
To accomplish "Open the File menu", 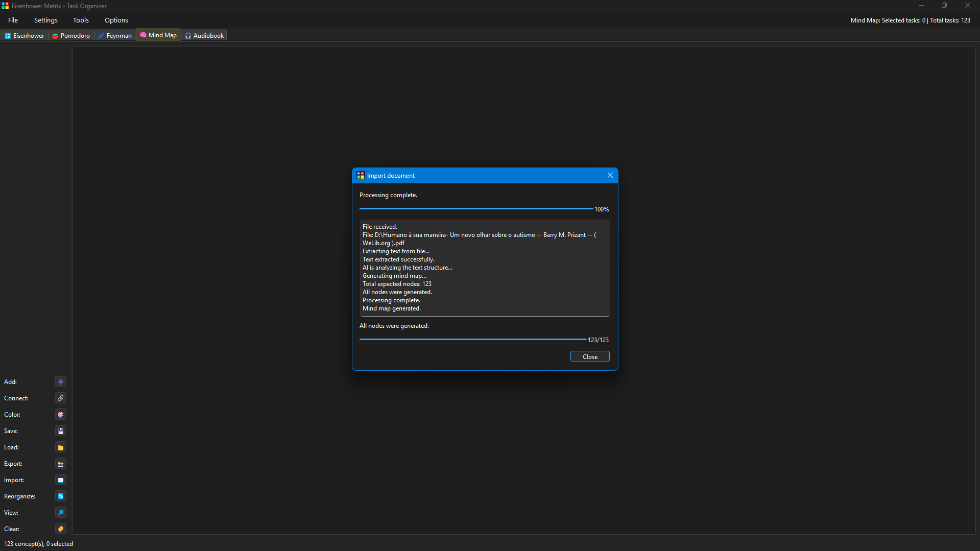I will coord(13,20).
